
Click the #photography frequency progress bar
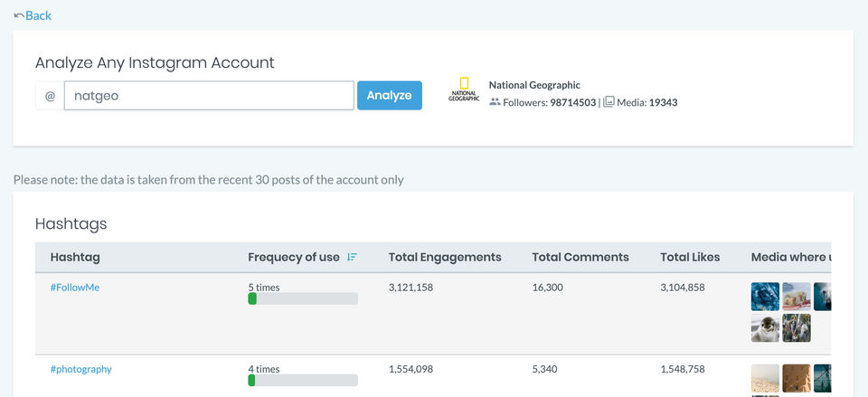pyautogui.click(x=303, y=381)
